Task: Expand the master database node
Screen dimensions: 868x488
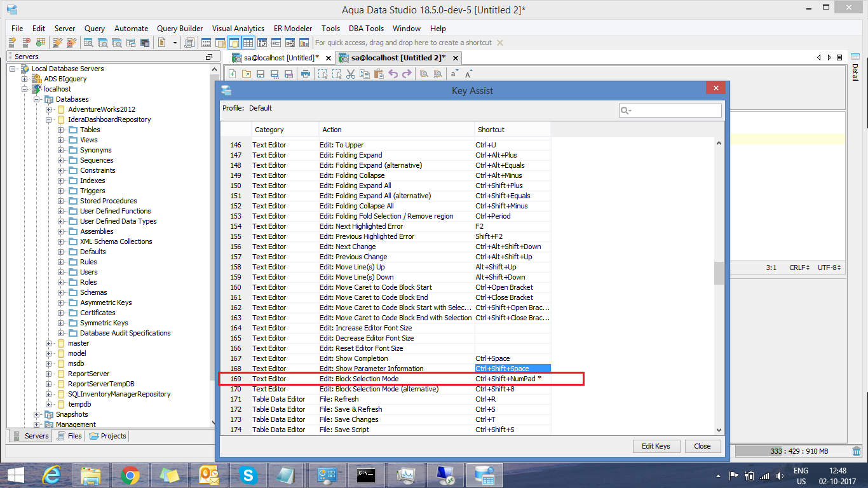Action: tap(49, 343)
